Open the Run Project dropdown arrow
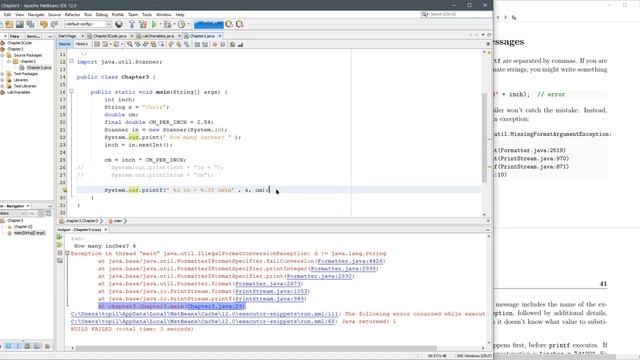The image size is (640, 360). pos(160,24)
